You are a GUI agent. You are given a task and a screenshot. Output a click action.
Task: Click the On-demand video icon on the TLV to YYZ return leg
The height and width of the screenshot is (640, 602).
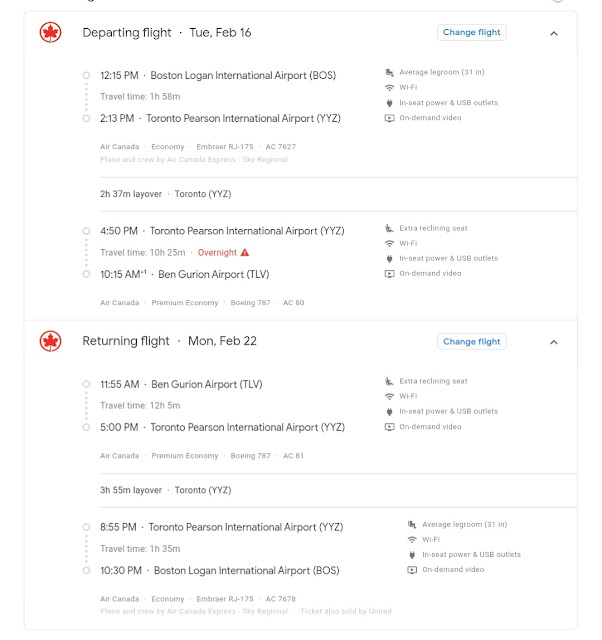389,426
